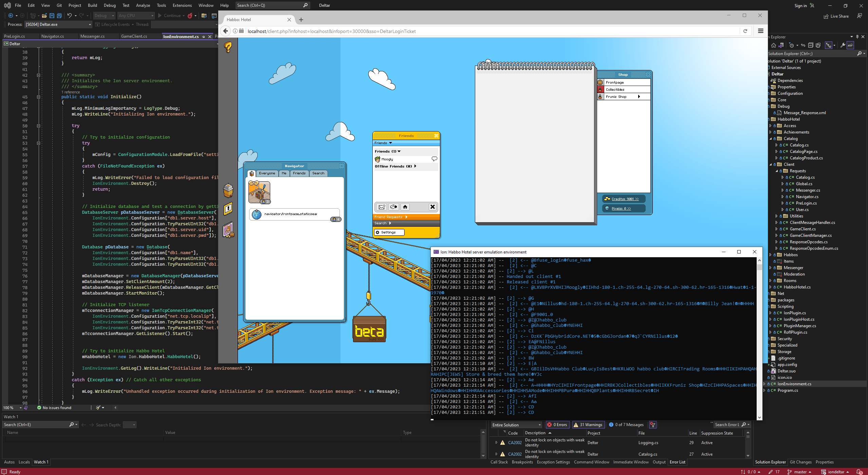Click the browser reload icon
Image resolution: width=868 pixels, height=475 pixels.
point(745,31)
